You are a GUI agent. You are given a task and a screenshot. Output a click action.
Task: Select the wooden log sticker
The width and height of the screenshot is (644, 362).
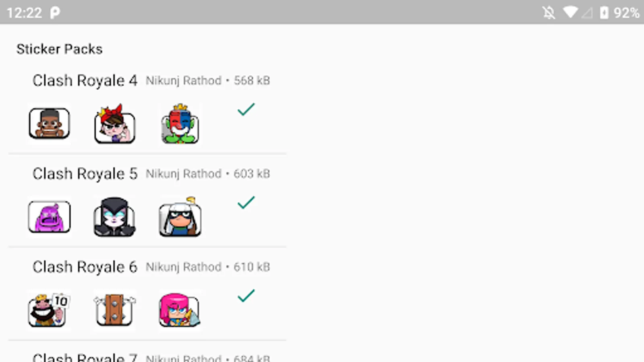[x=115, y=310]
